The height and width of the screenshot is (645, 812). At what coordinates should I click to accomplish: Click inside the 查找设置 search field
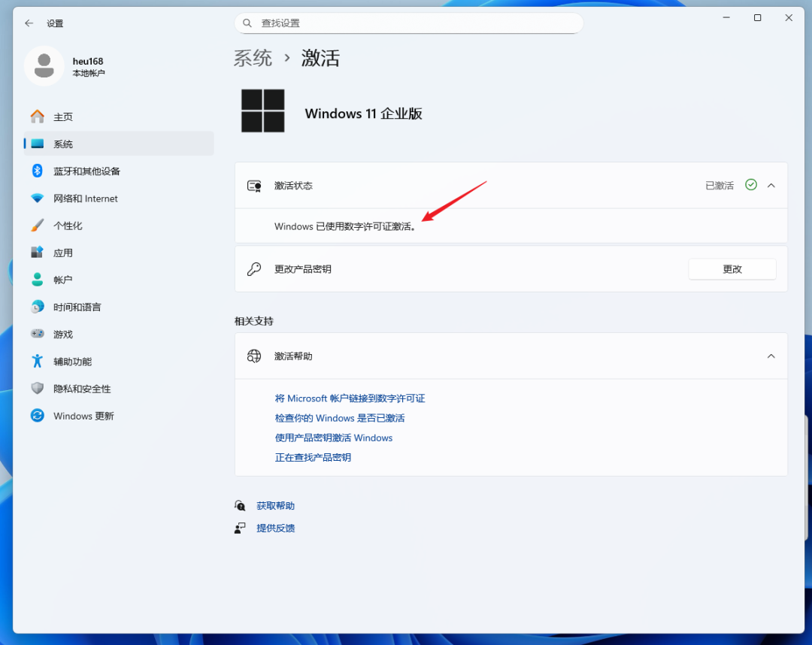(x=408, y=23)
